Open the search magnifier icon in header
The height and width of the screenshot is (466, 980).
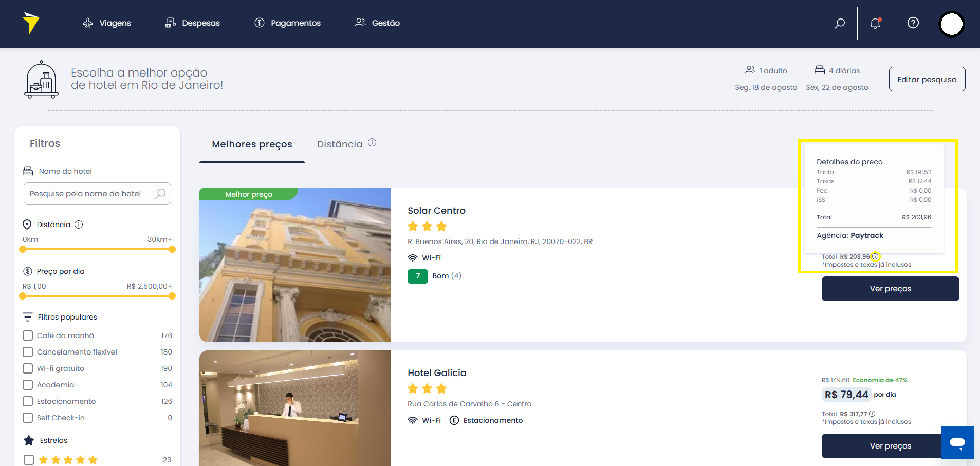pos(840,23)
